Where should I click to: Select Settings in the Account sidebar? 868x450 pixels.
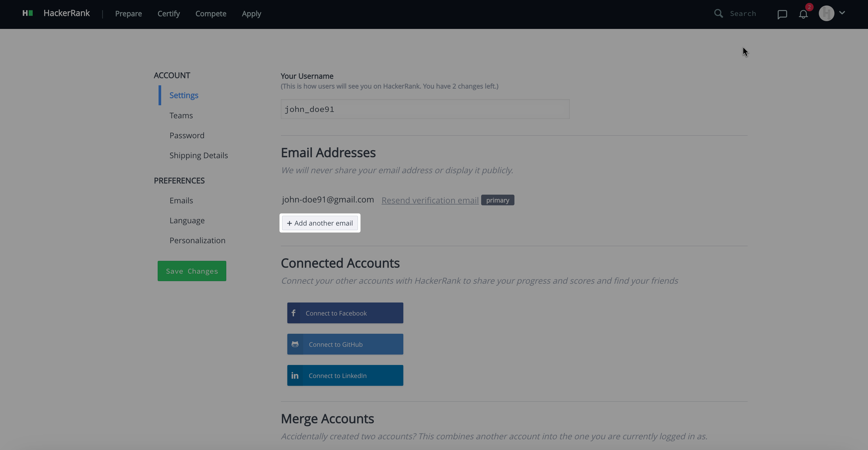[184, 95]
